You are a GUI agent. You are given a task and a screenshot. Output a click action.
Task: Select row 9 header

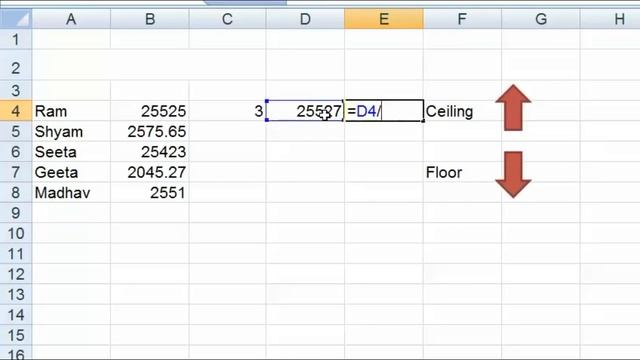pos(16,213)
